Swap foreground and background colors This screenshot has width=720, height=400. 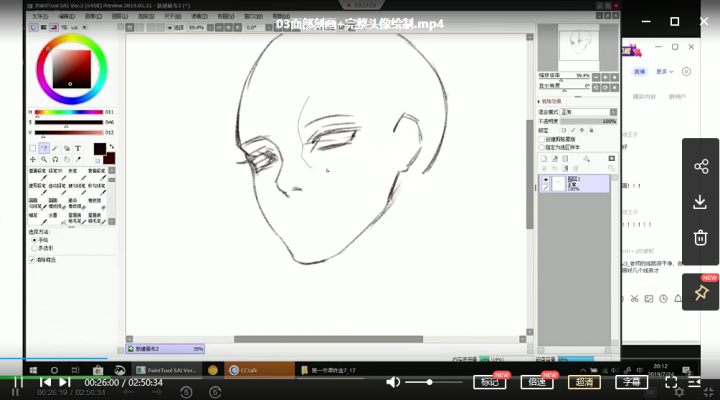pos(112,146)
